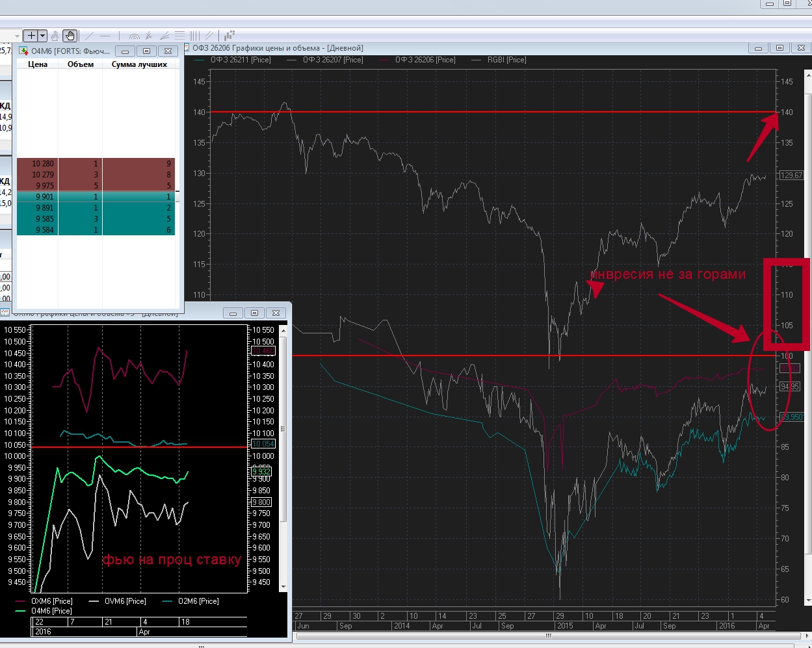Close the small futures chart window

pos(276,313)
